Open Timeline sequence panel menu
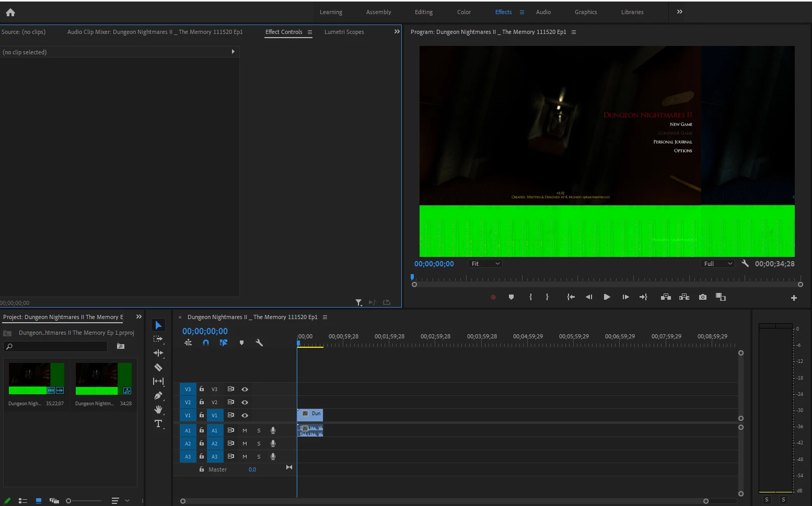The width and height of the screenshot is (812, 506). point(325,317)
